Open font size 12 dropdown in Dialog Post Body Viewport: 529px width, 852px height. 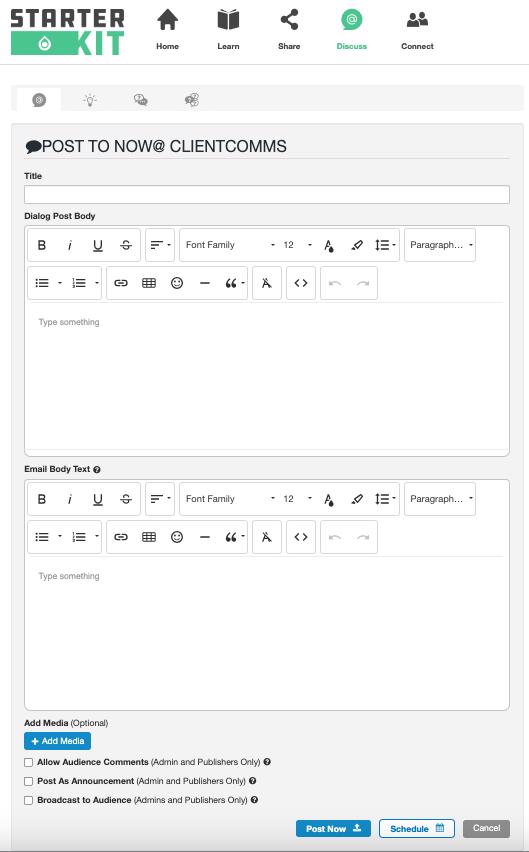(x=297, y=245)
